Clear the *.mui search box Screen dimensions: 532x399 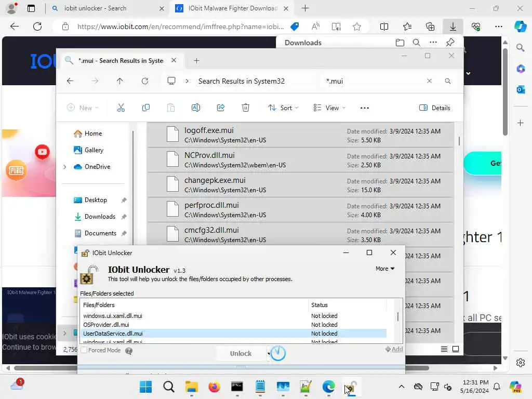click(x=429, y=81)
